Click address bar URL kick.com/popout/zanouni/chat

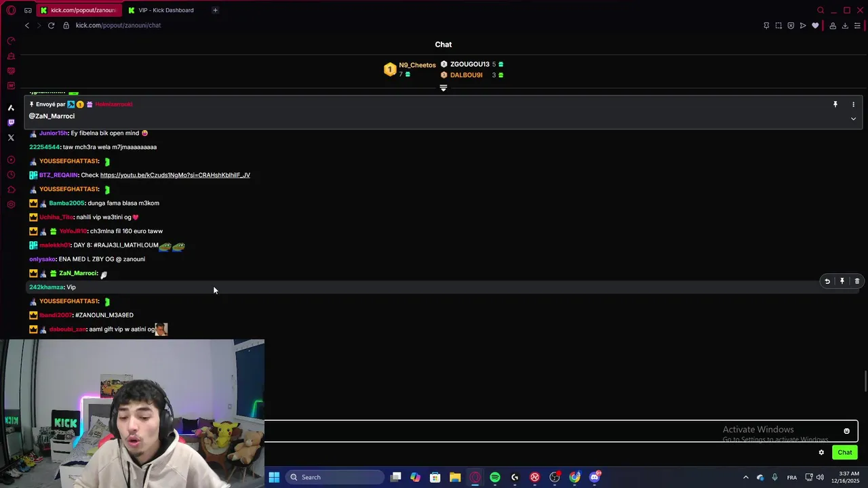[x=118, y=25]
